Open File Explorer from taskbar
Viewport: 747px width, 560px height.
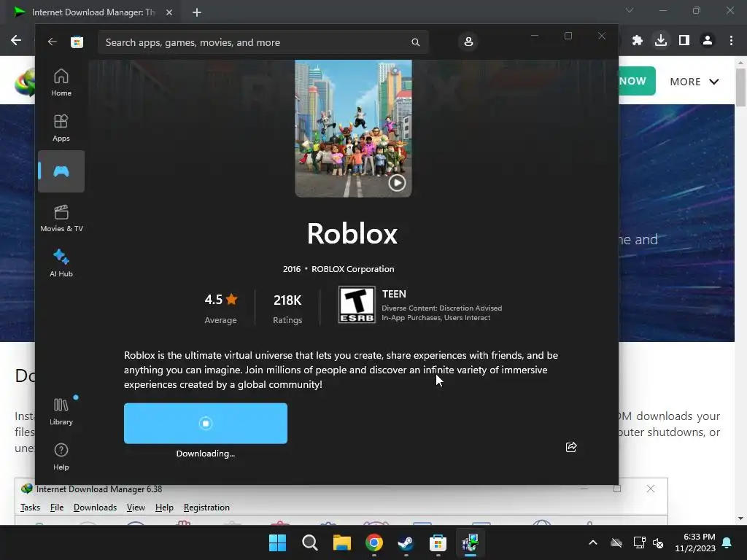tap(341, 542)
